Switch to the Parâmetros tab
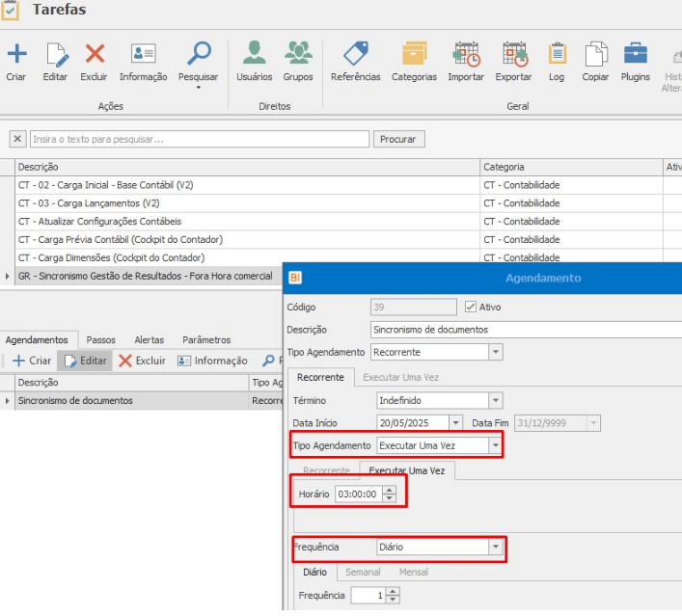This screenshot has height=616, width=682. click(206, 340)
